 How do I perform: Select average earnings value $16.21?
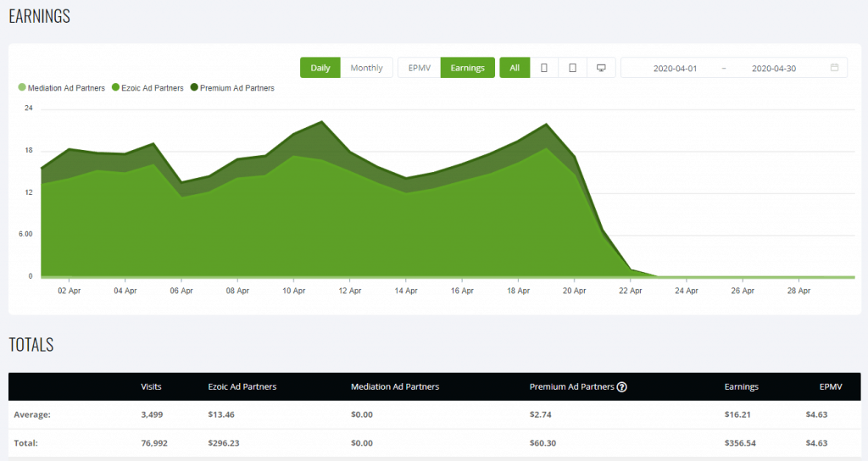click(737, 414)
